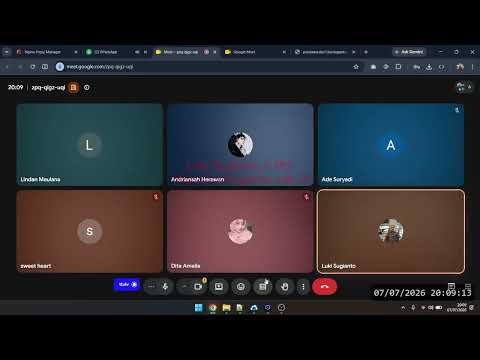Click the blue toggle button left of the mic
This screenshot has height=360, width=480.
[x=127, y=284]
